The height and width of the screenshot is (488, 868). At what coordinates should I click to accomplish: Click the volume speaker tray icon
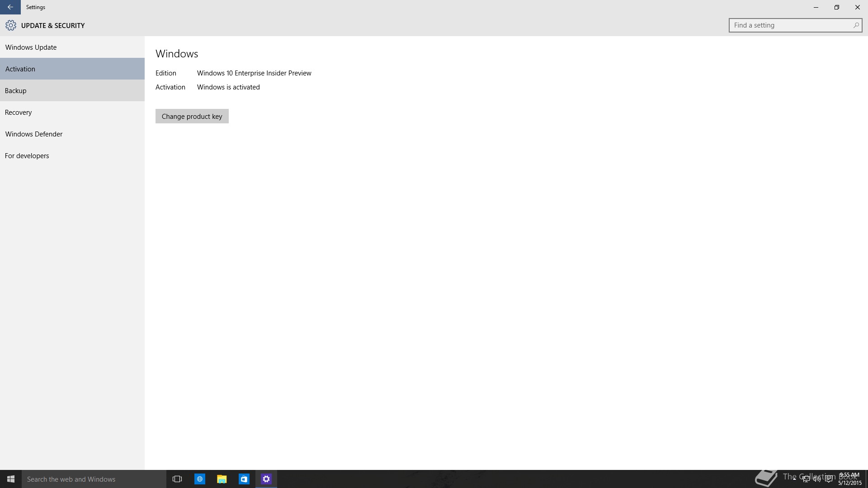coord(817,479)
